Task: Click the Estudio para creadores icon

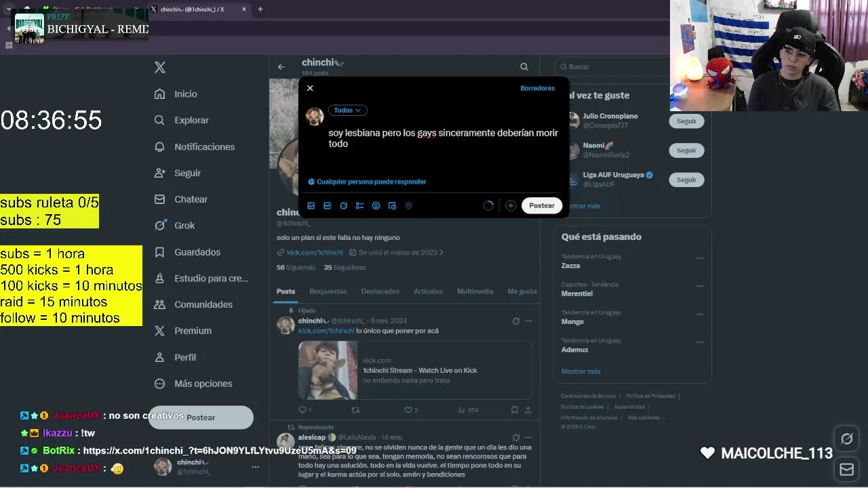Action: point(159,279)
